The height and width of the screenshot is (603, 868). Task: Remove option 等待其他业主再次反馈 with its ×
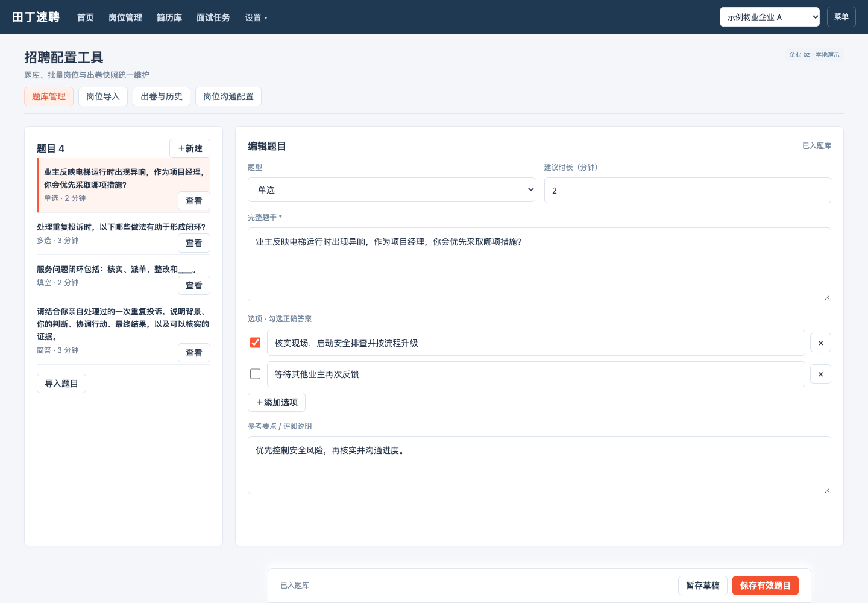pos(820,374)
